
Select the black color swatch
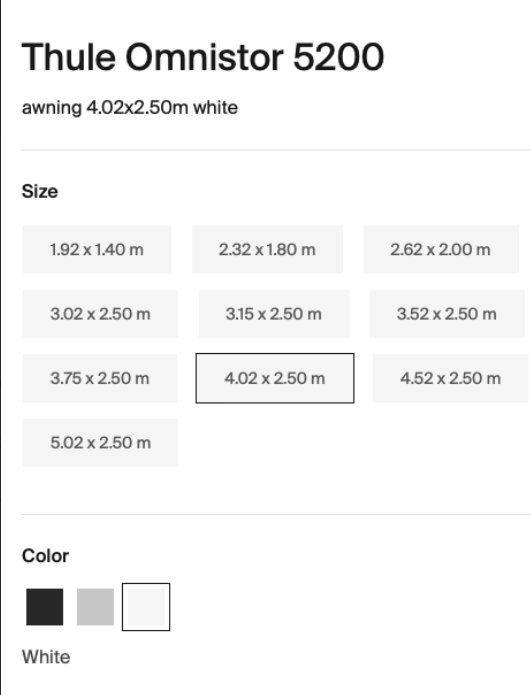tap(44, 607)
